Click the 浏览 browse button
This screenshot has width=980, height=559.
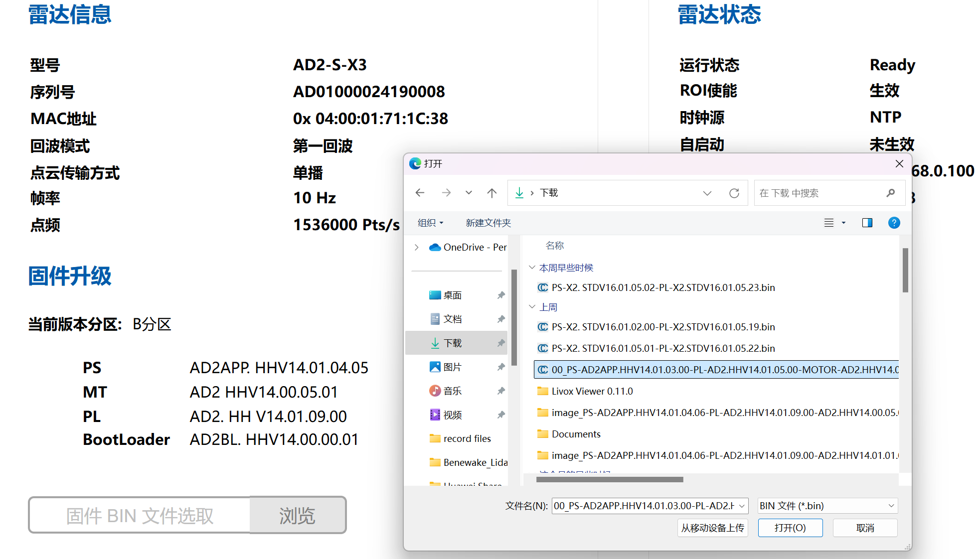(x=298, y=515)
